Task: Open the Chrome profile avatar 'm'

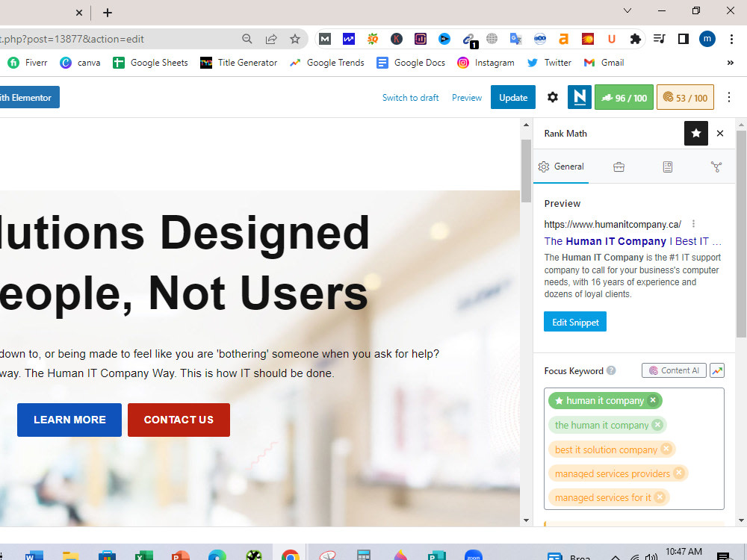Action: pyautogui.click(x=707, y=39)
